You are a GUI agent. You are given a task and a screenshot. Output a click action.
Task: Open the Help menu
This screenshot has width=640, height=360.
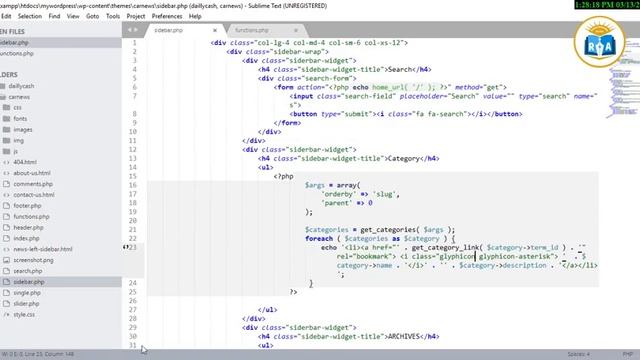[195, 16]
